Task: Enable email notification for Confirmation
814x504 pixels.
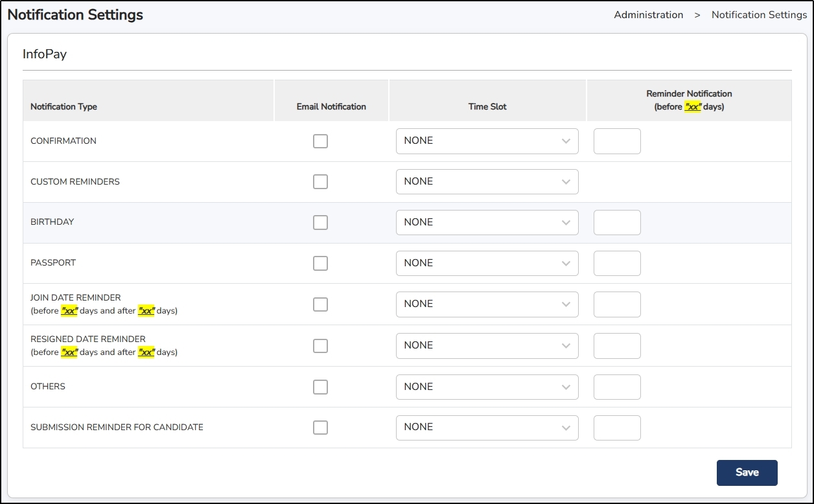Action: coord(320,141)
